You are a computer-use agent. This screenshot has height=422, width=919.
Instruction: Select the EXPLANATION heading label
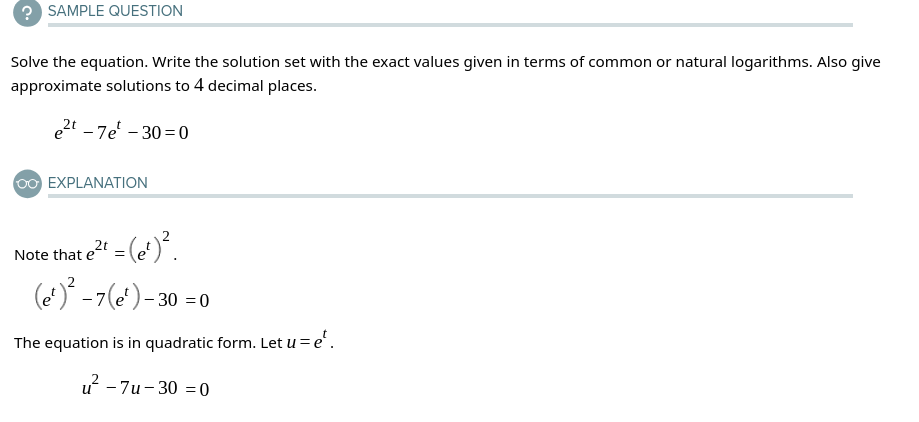(x=98, y=183)
